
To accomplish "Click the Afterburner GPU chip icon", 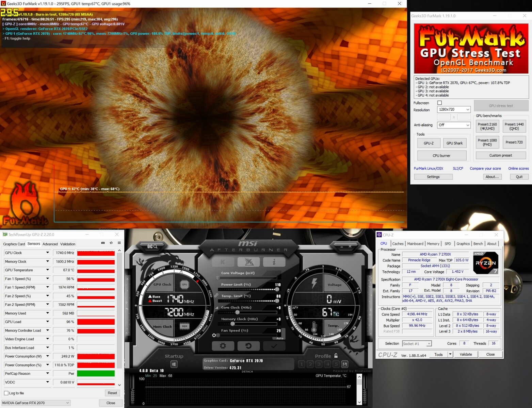I will coord(184,284).
